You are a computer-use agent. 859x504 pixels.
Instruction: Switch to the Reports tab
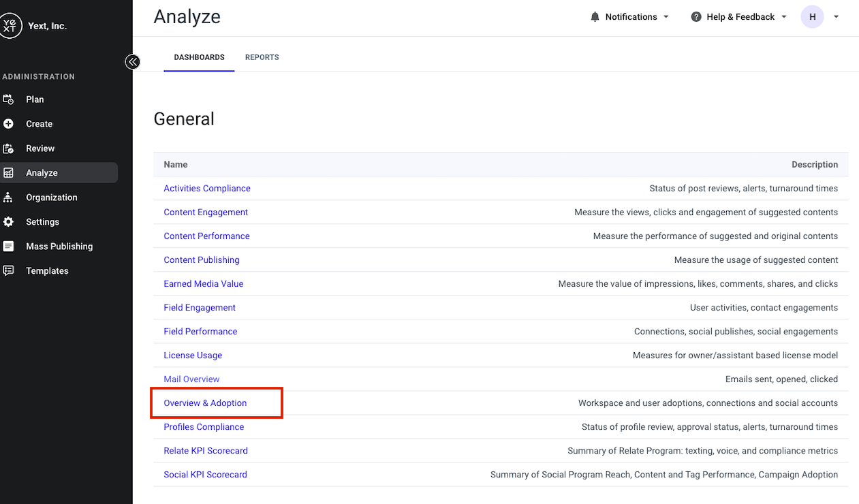point(262,57)
